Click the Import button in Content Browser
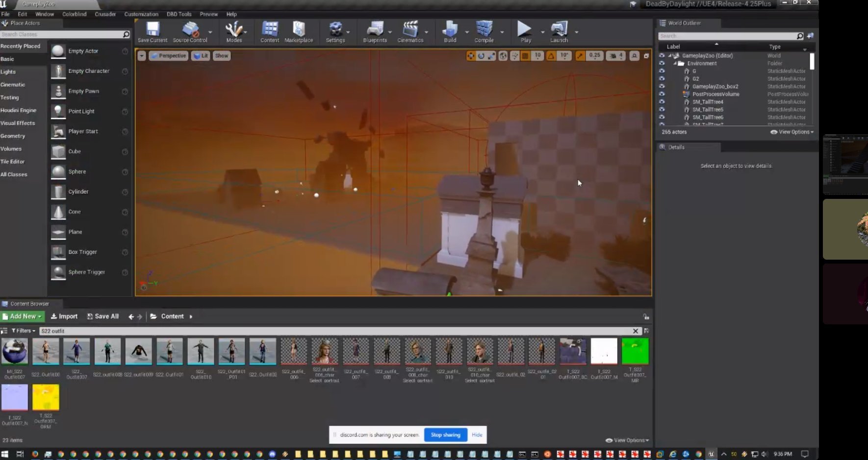Screen dimensions: 868x460 (x=64, y=316)
